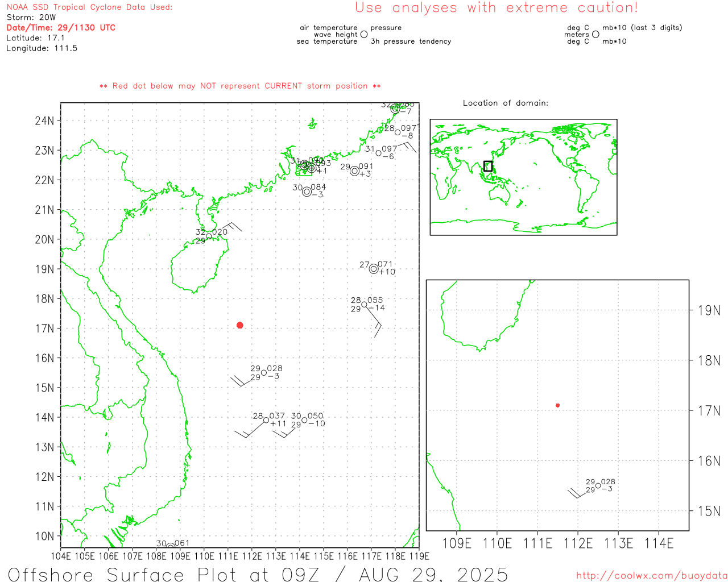Click the legend circle beside 'mb*10 (last 3 digits)'
This screenshot has height=582, width=728.
[x=595, y=35]
